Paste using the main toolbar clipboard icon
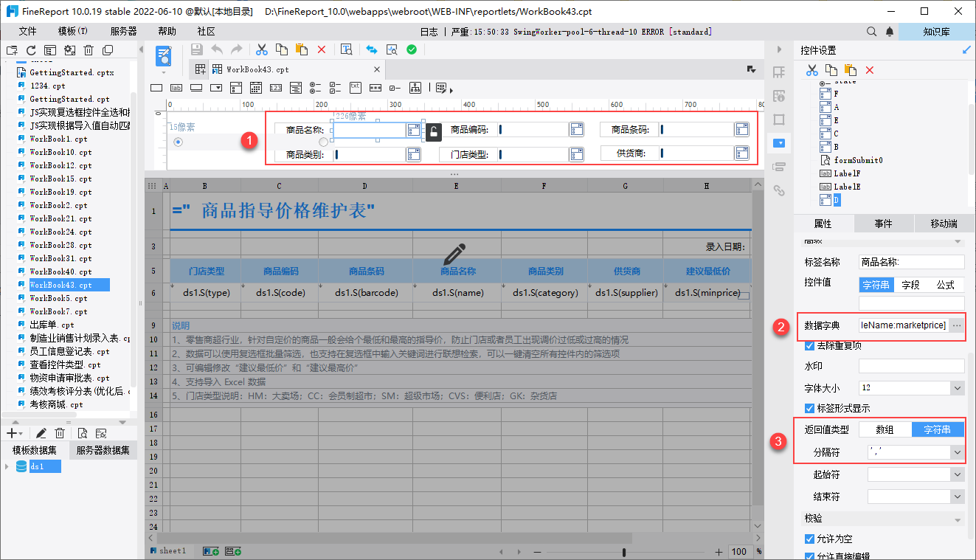Viewport: 976px width, 560px height. tap(302, 49)
